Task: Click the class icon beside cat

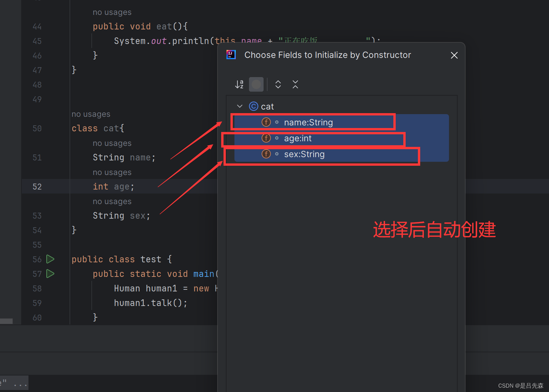Action: (254, 106)
